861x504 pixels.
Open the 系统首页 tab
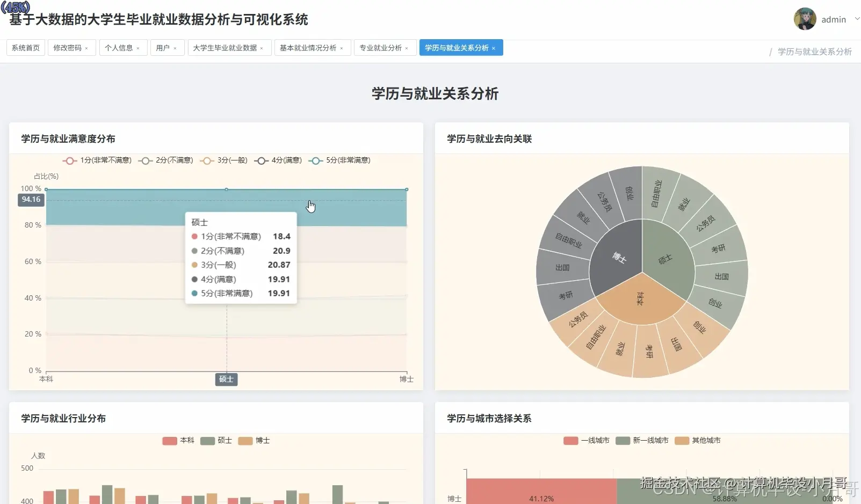coord(26,48)
